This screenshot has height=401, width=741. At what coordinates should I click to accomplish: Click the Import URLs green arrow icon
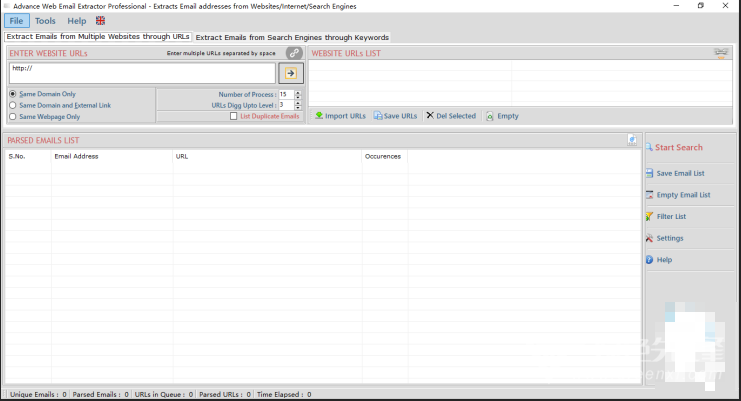point(319,115)
